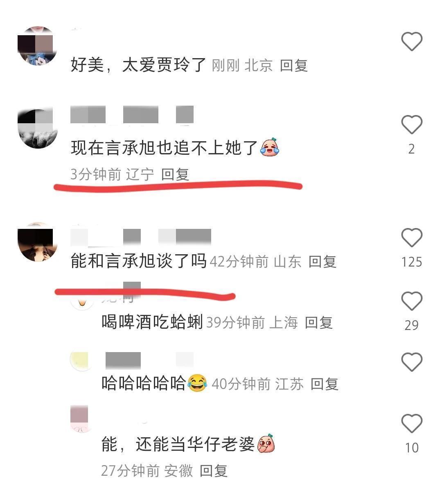Image resolution: width=442 pixels, height=504 pixels.
Task: Open avatar of the '喝啤酒吃蛤蜊' replier
Action: pyautogui.click(x=82, y=300)
